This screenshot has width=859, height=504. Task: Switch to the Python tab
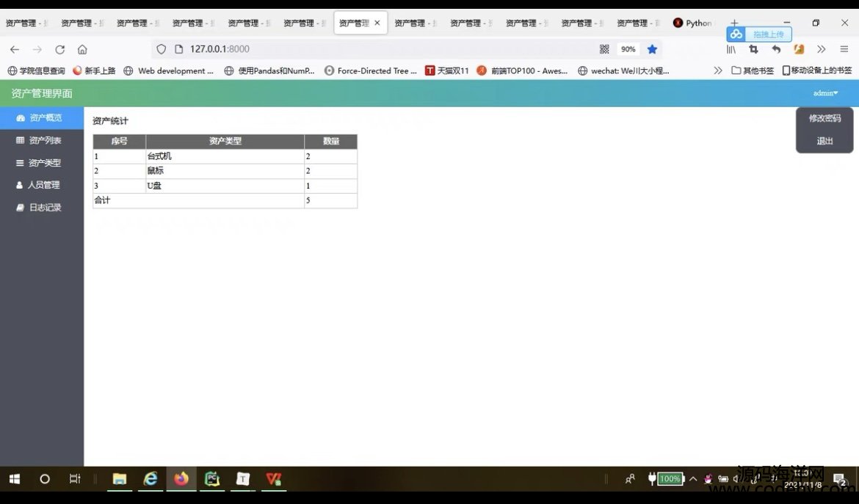(693, 23)
